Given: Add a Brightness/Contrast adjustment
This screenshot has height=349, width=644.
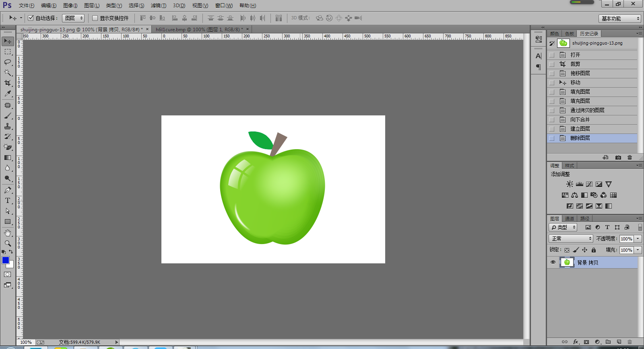Looking at the screenshot, I should click(x=570, y=184).
